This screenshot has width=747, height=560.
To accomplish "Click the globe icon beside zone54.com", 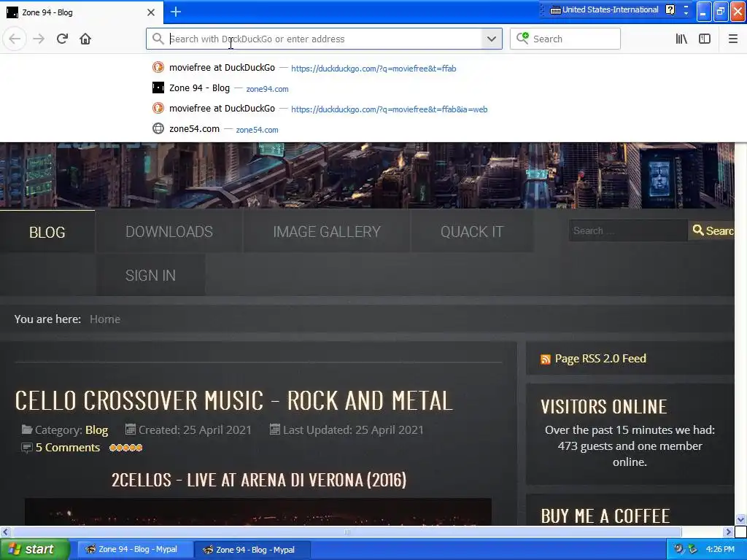I will 158,128.
